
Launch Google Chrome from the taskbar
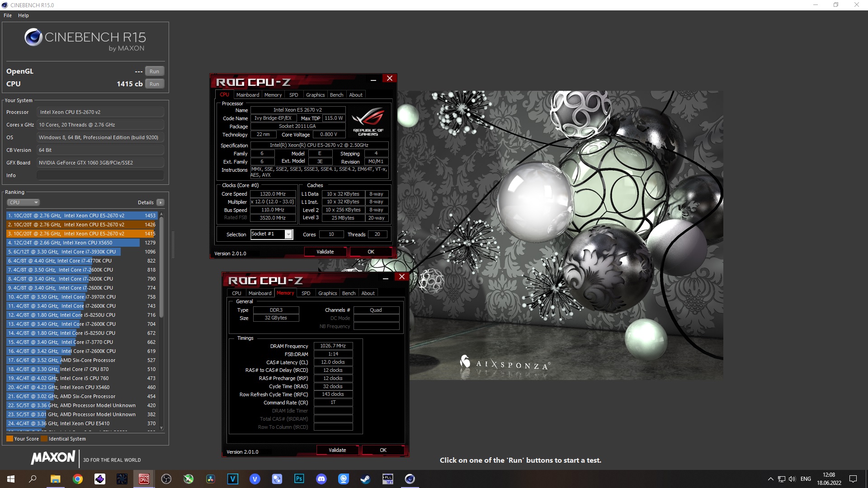pyautogui.click(x=78, y=479)
